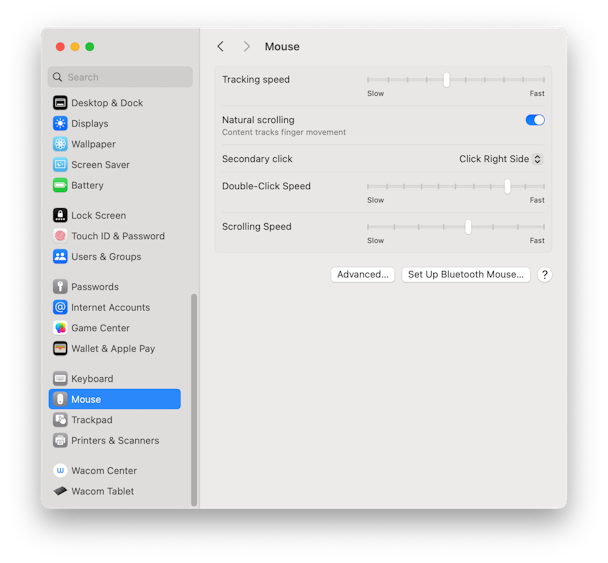This screenshot has width=608, height=563.
Task: Click the Lock Screen padlock icon
Action: (60, 215)
